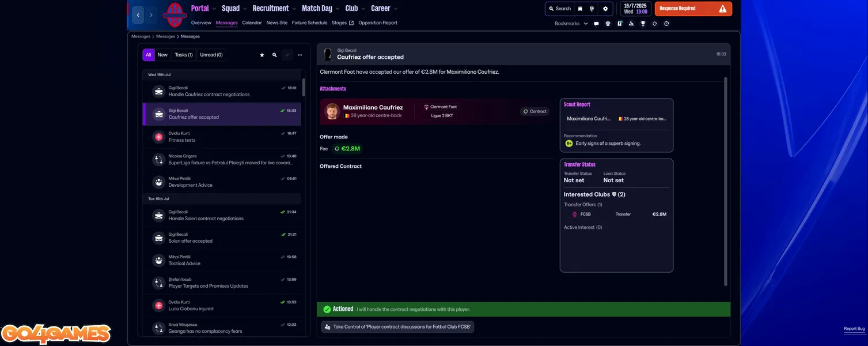Open the 'Fitness tests' message from Ovidiu Kurti

[222, 137]
